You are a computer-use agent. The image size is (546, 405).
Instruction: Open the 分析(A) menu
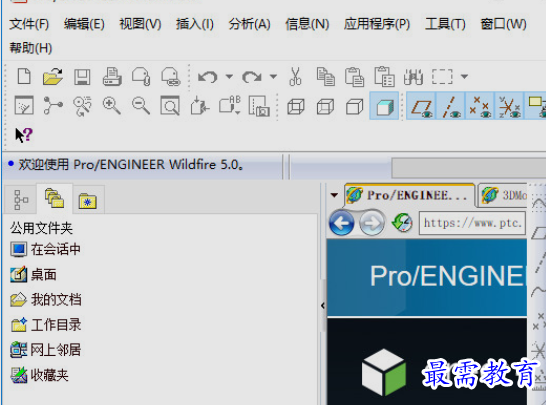pos(249,24)
